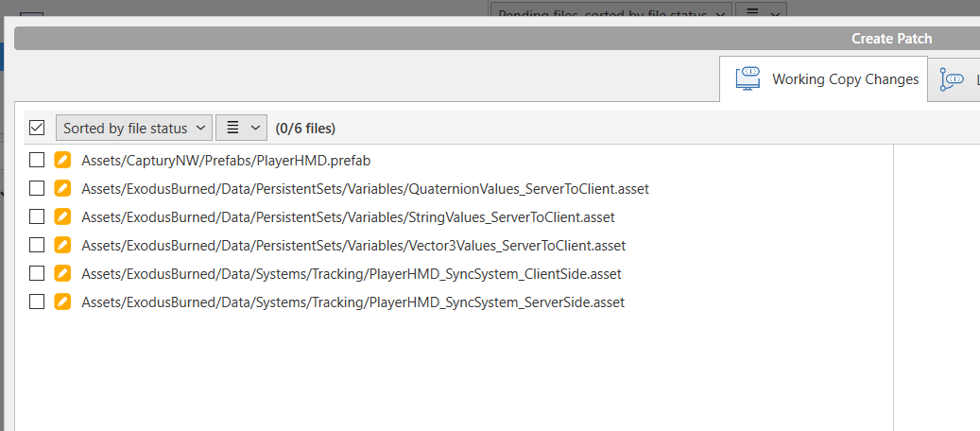The height and width of the screenshot is (431, 980).
Task: Check the QuaternionValues_ServerToClient.asset checkbox
Action: point(37,188)
